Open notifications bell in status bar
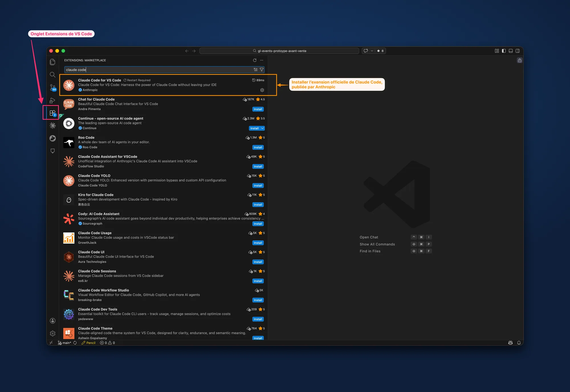570x392 pixels. tap(519, 343)
